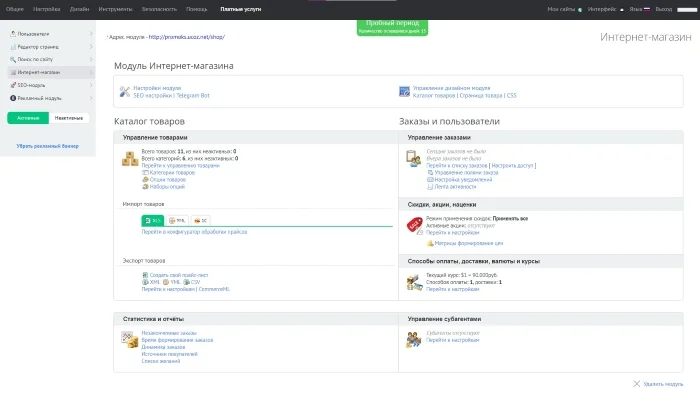This screenshot has width=700, height=400.
Task: Open the Общее top menu
Action: click(x=15, y=9)
